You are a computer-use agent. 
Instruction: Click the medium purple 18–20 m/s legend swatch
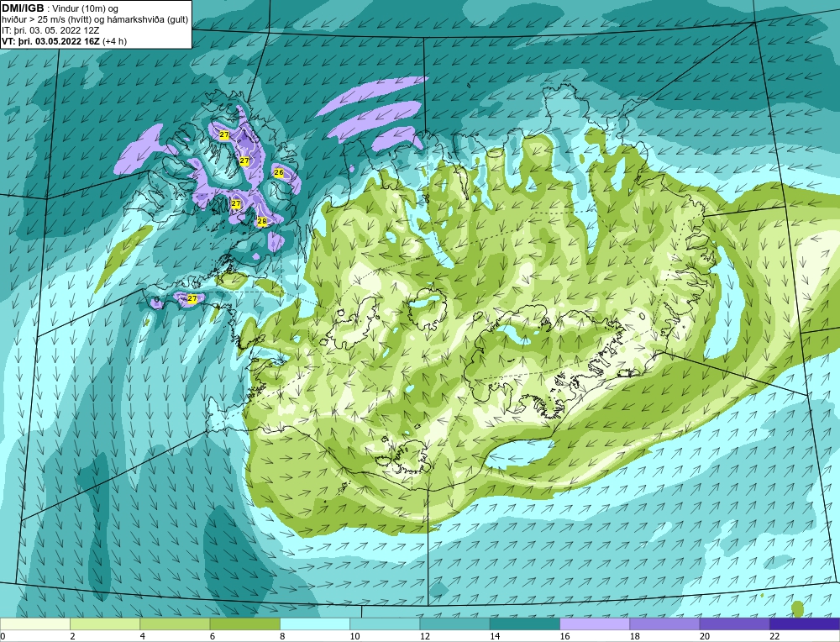pyautogui.click(x=664, y=624)
